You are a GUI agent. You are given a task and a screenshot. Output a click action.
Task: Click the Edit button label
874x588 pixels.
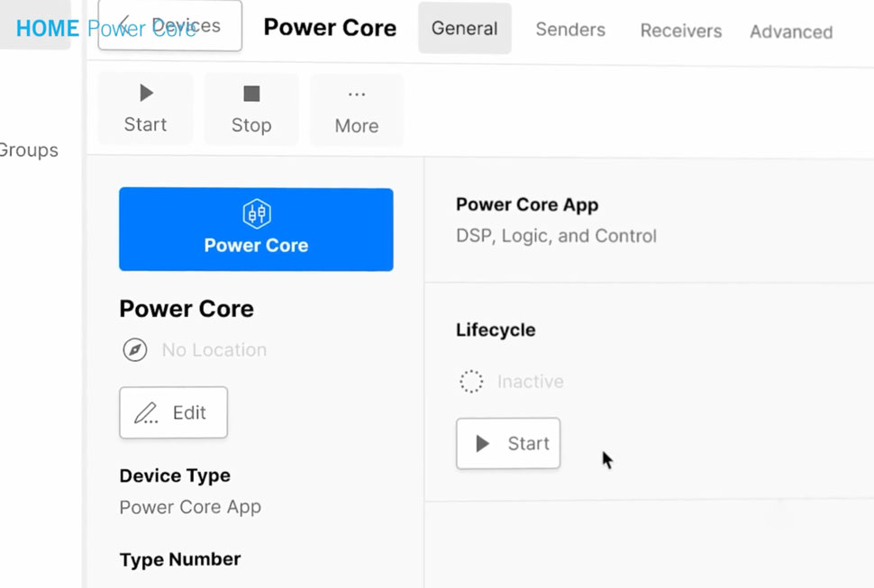point(189,412)
